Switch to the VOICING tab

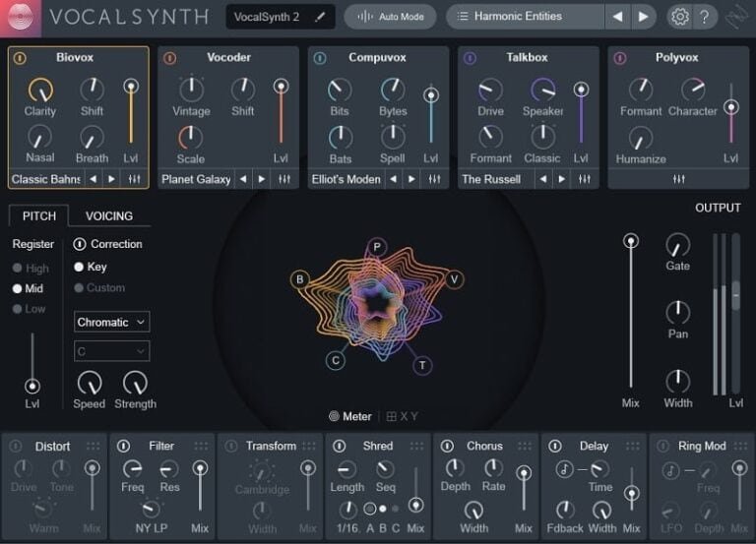coord(108,215)
